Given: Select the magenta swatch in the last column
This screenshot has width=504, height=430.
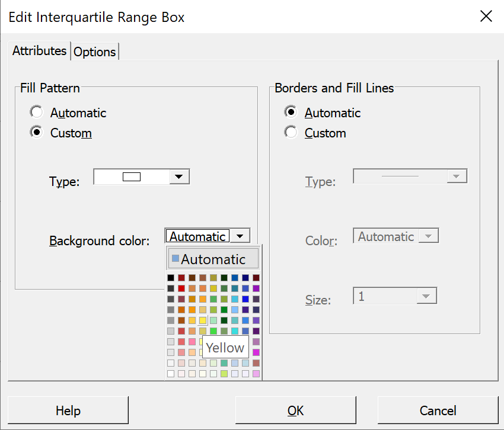Looking at the screenshot, I should (256, 352).
